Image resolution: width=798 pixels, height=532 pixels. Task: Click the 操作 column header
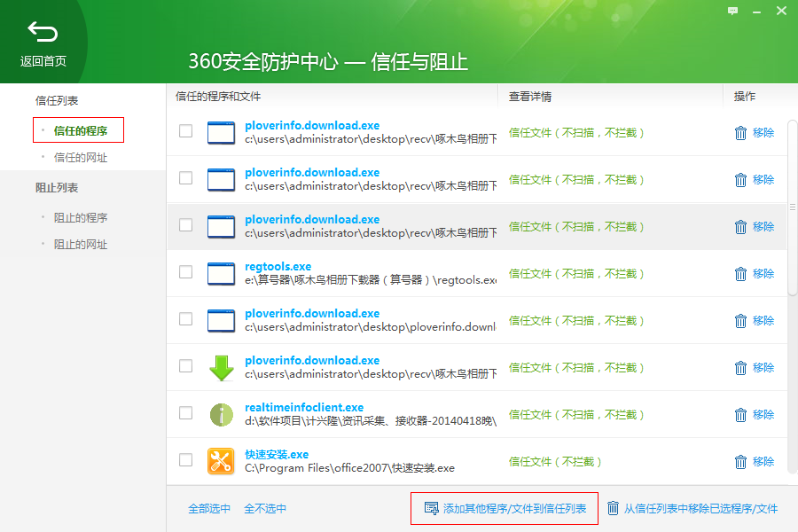click(x=745, y=97)
